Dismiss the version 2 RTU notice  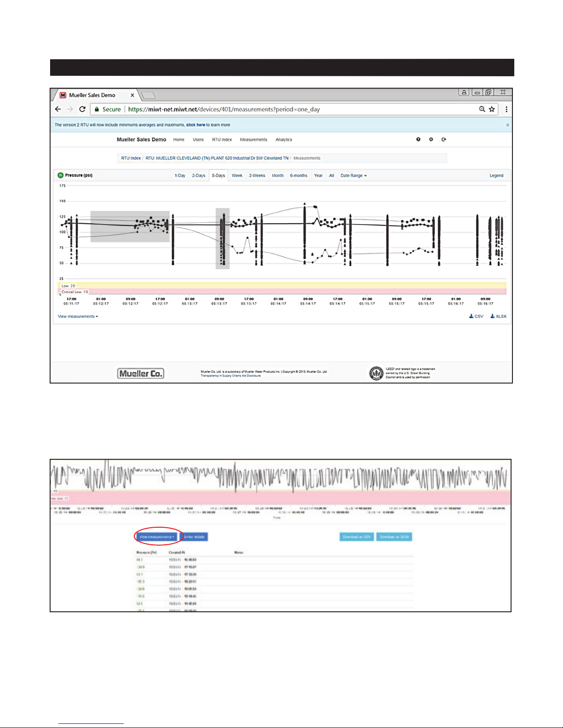click(507, 125)
